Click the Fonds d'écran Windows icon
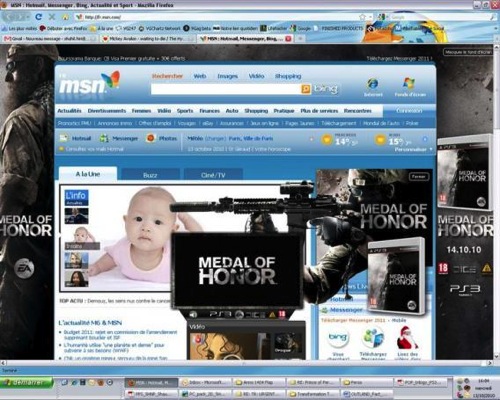Viewport: 500px width, 400px height. coord(409,83)
